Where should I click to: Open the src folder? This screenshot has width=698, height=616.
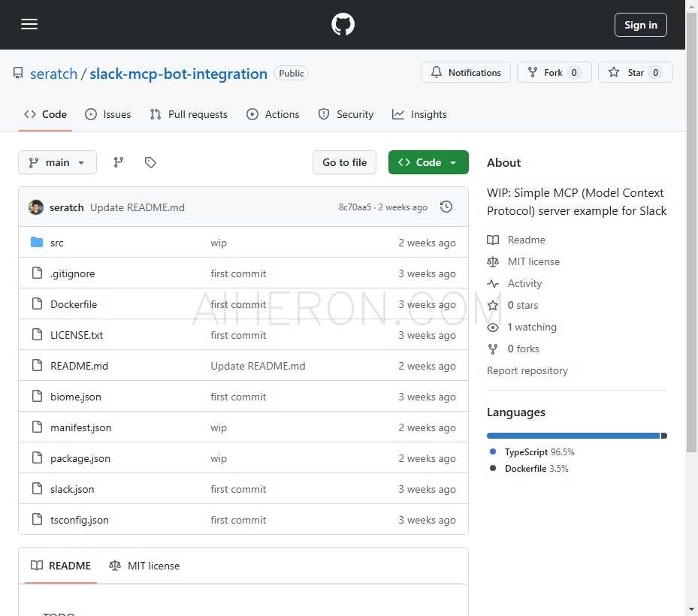pos(56,243)
